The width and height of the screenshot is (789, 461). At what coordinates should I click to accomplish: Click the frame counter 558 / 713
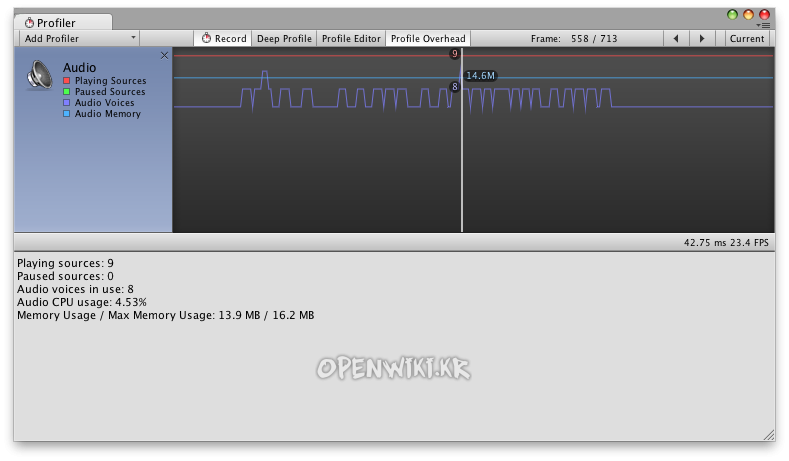click(594, 38)
